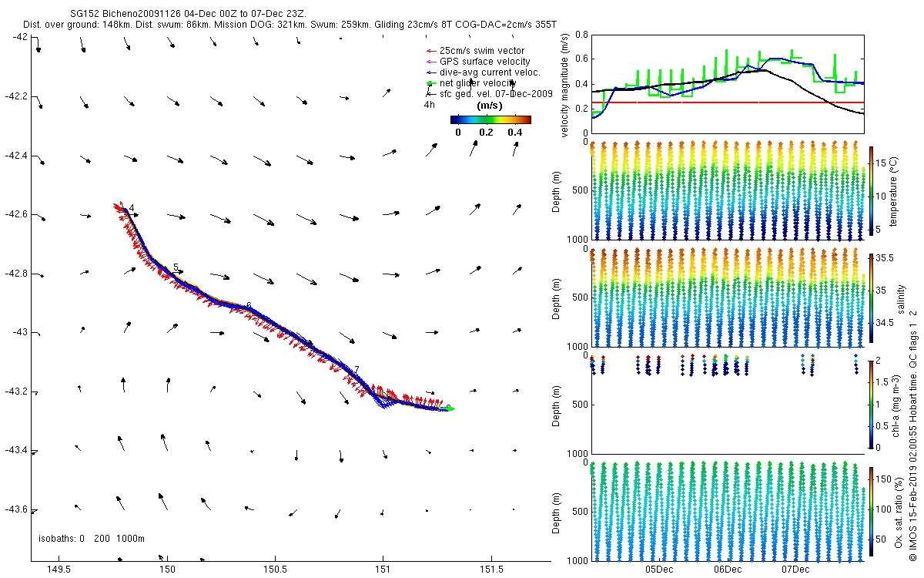Image resolution: width=924 pixels, height=578 pixels.
Task: Click the '4h' legend label
Action: [x=430, y=104]
